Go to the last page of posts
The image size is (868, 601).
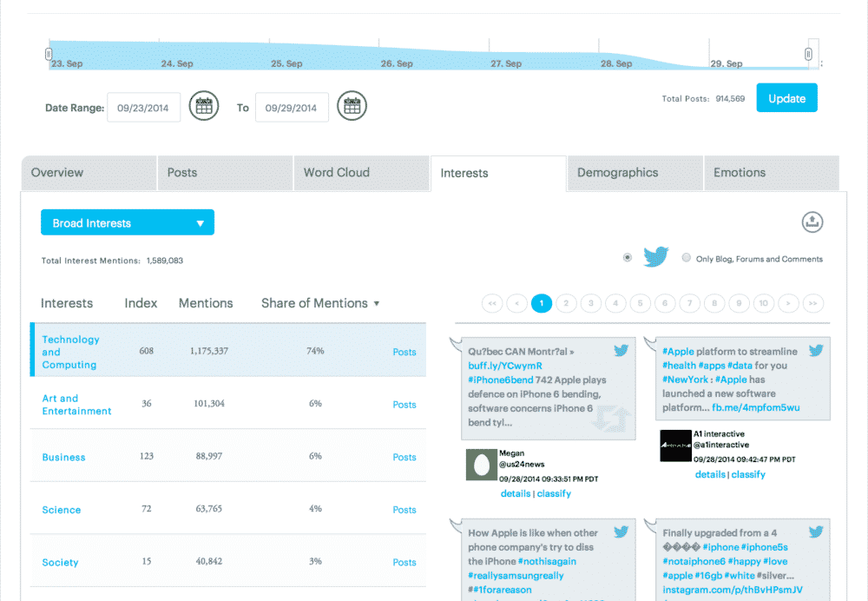click(x=813, y=303)
